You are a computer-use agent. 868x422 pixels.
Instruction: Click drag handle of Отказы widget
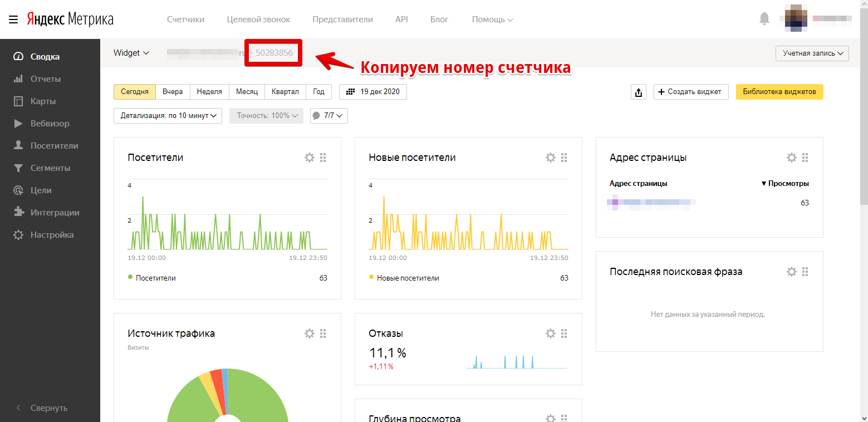564,333
